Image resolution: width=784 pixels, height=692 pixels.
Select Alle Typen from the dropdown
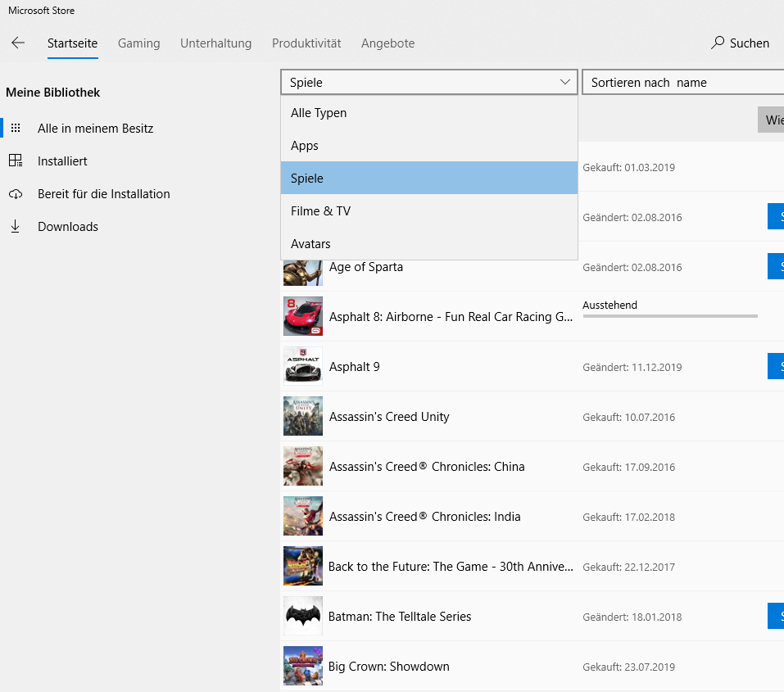pyautogui.click(x=429, y=113)
